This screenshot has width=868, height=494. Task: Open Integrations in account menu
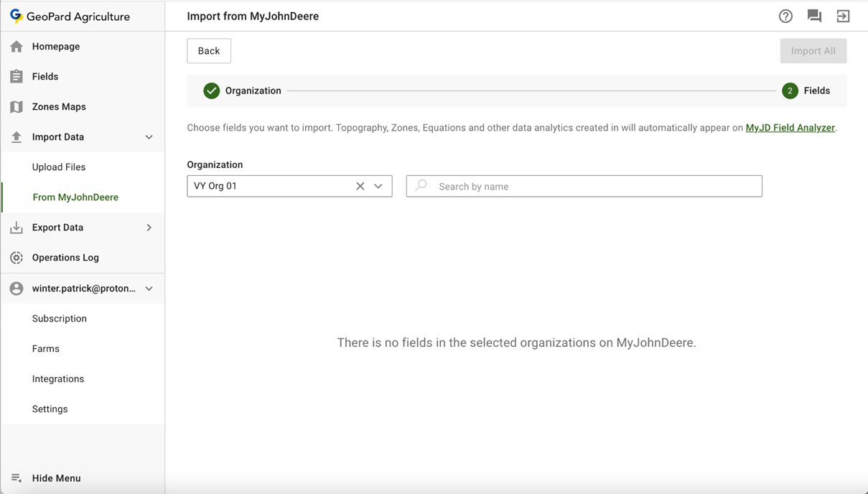tap(58, 379)
